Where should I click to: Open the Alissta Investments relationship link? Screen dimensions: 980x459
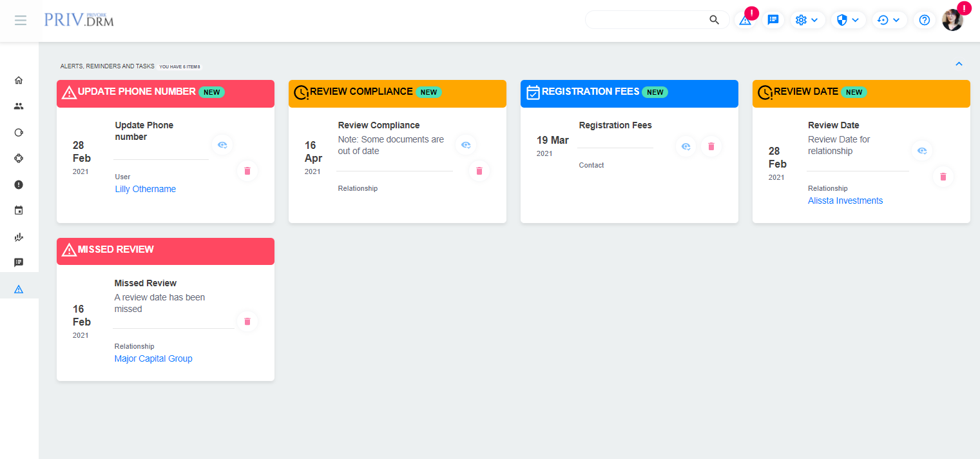pos(845,200)
